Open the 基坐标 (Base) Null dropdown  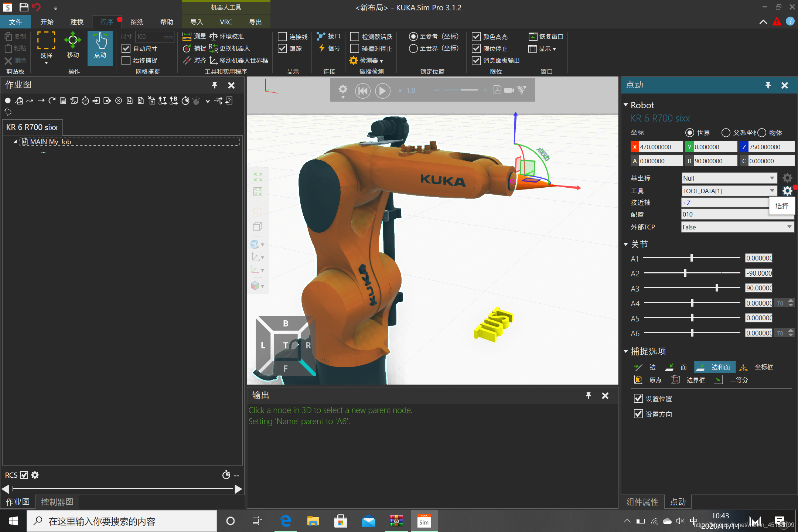(x=729, y=178)
